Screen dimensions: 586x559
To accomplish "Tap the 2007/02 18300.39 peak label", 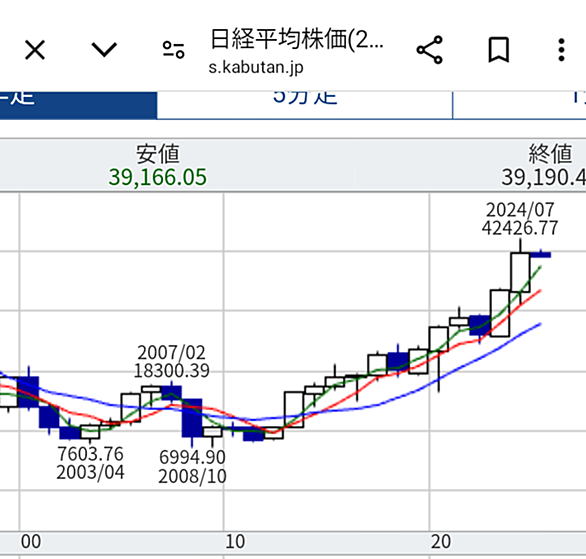I will pos(172,362).
